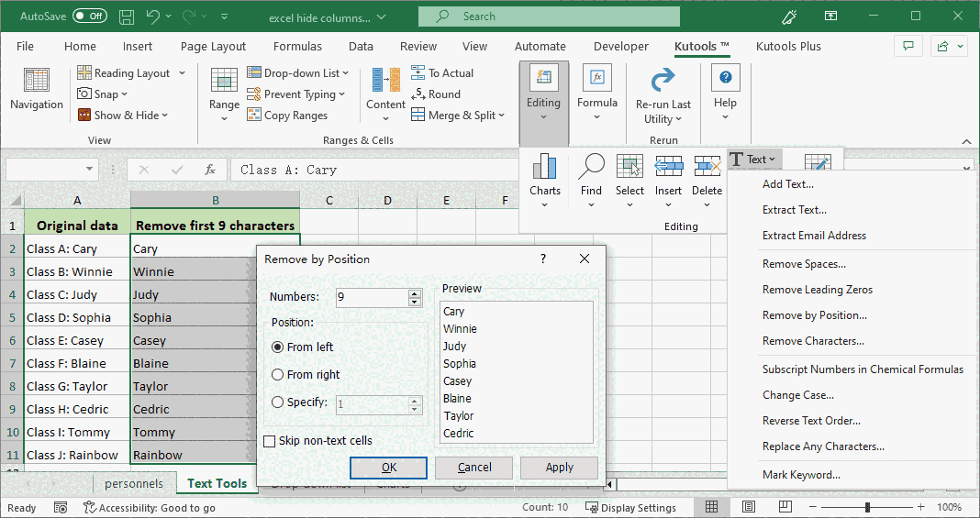The height and width of the screenshot is (518, 980).
Task: Open the Insert tool icon
Action: (x=668, y=167)
